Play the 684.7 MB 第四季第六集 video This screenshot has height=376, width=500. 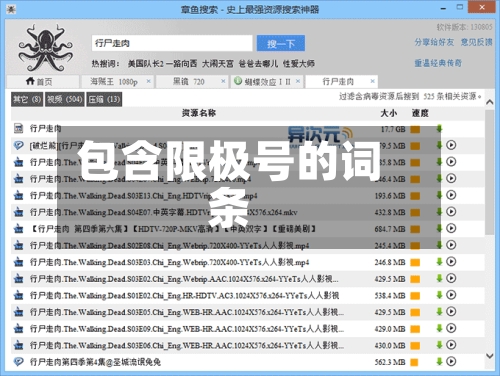(x=451, y=228)
